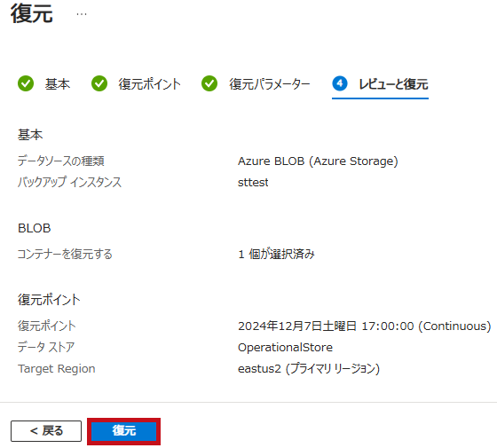Go back with the < 戻る button
497x448 pixels.
[x=46, y=431]
